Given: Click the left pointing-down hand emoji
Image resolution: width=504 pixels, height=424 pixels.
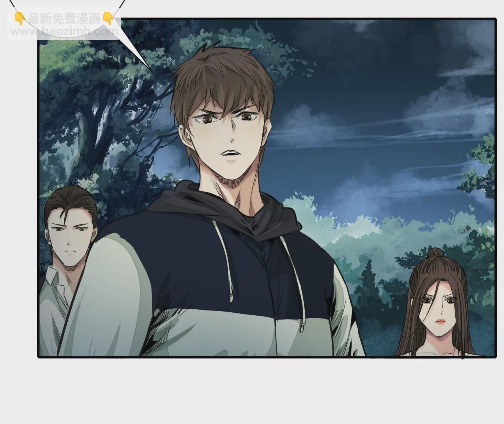Looking at the screenshot, I should [x=19, y=18].
